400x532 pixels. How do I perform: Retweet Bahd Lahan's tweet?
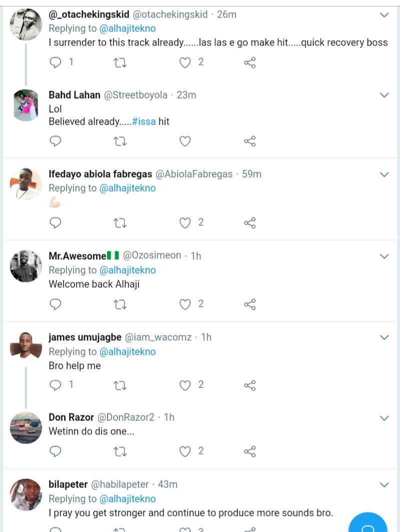(120, 142)
